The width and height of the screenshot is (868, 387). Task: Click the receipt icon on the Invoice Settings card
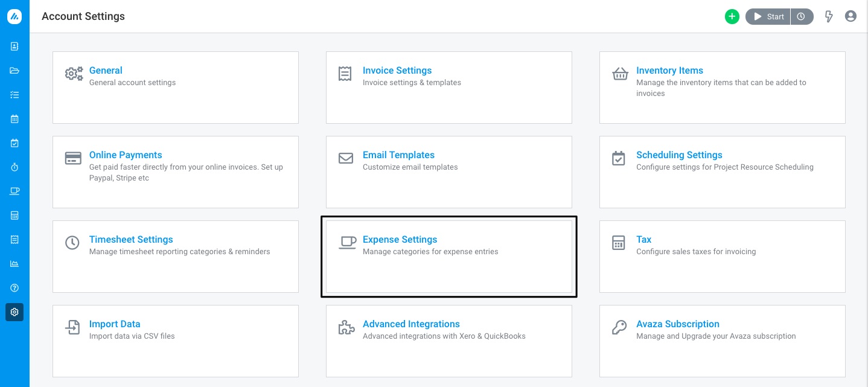pyautogui.click(x=345, y=74)
